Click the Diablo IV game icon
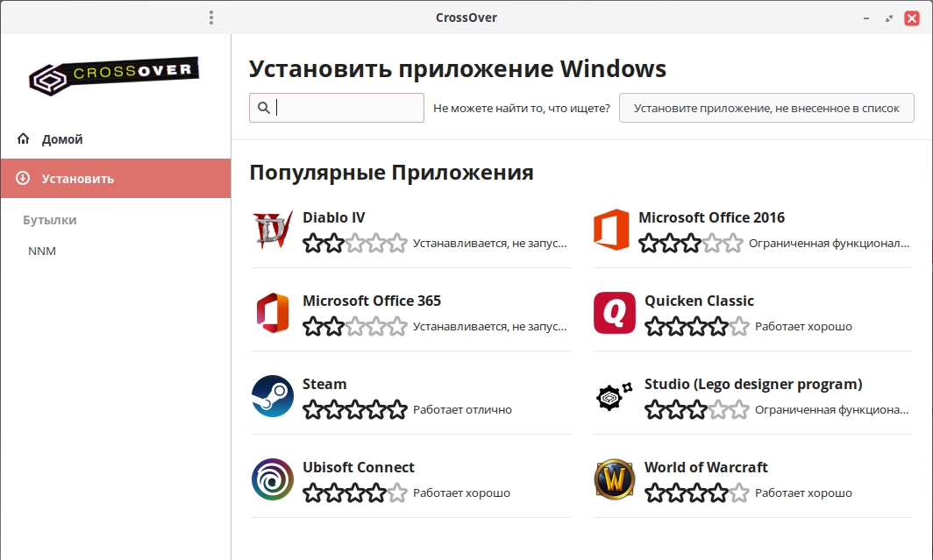 [x=272, y=230]
